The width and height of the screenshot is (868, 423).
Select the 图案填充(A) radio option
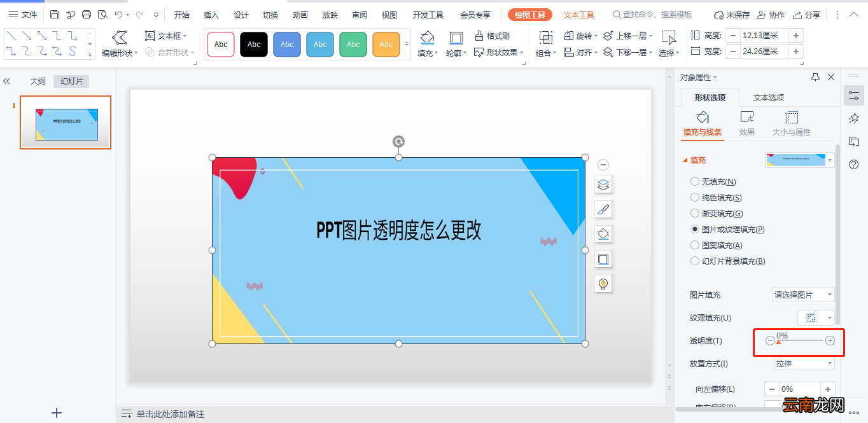(695, 246)
